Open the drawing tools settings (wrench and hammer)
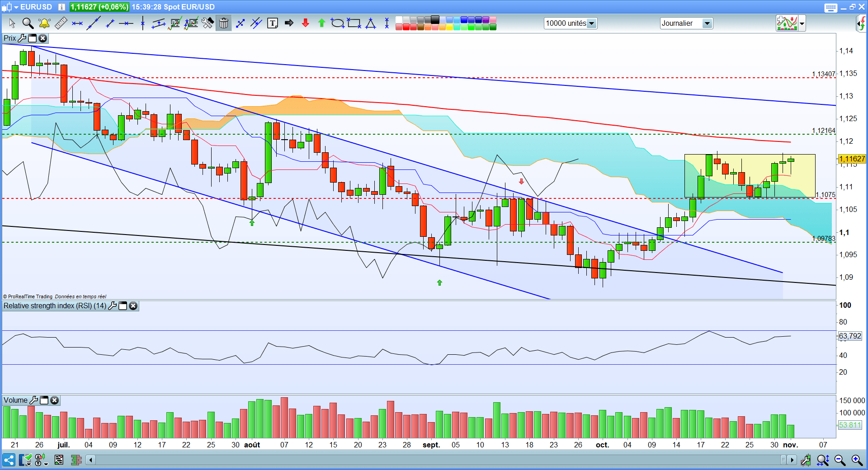The width and height of the screenshot is (868, 470). [x=208, y=23]
